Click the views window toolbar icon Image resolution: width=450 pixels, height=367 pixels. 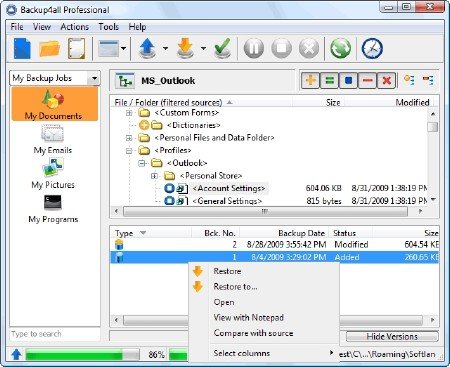point(109,49)
